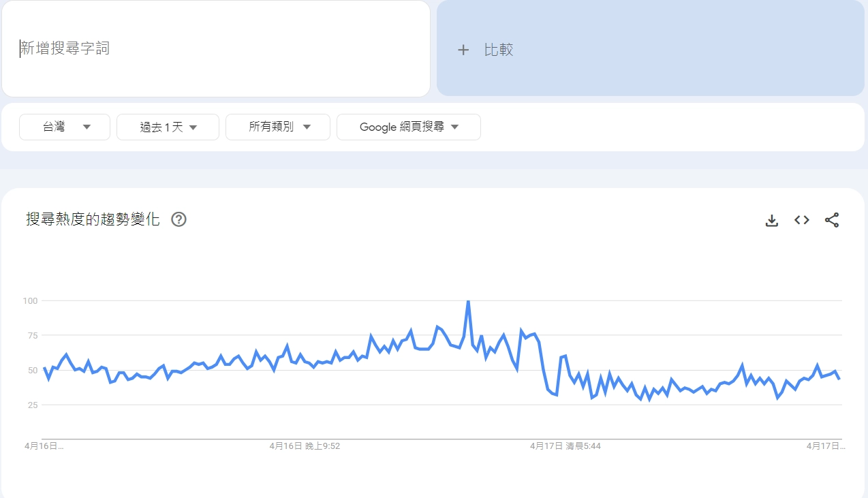
Task: Click the 25 y-axis label
Action: click(x=31, y=405)
